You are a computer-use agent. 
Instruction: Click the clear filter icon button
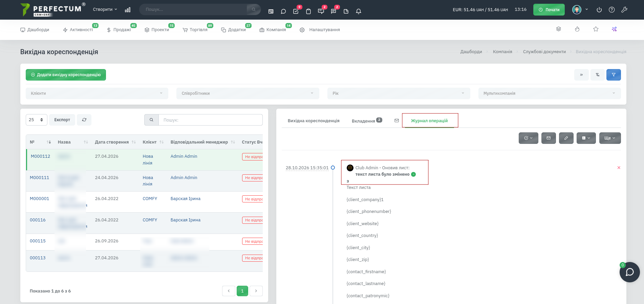(x=598, y=75)
